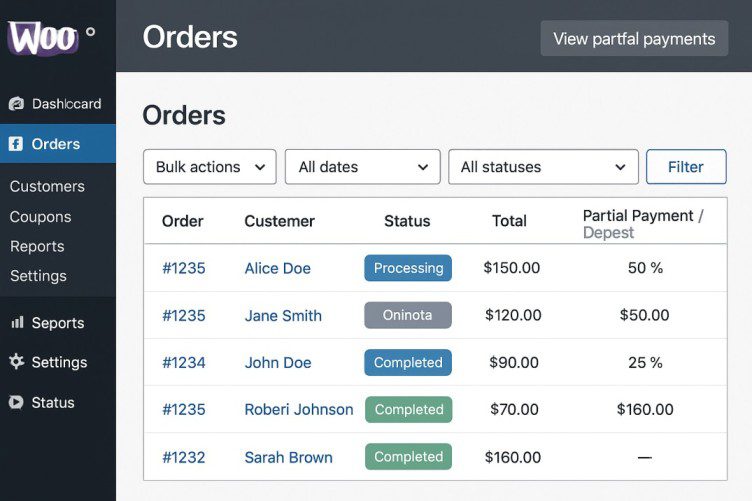Click the Status play icon
Viewport: 752px width, 501px height.
point(16,402)
